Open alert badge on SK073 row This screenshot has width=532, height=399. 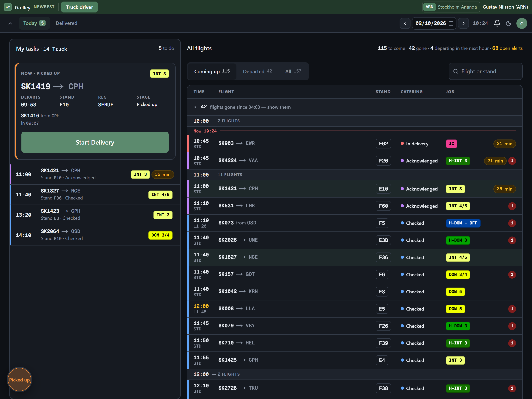click(512, 223)
